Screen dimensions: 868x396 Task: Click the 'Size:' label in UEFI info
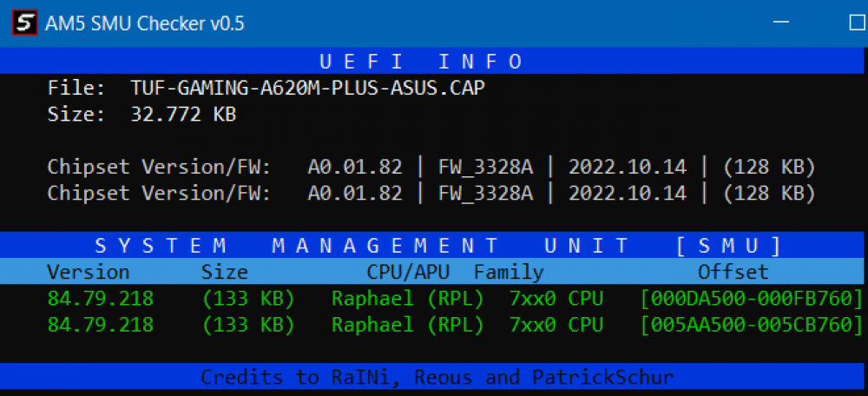pos(76,115)
